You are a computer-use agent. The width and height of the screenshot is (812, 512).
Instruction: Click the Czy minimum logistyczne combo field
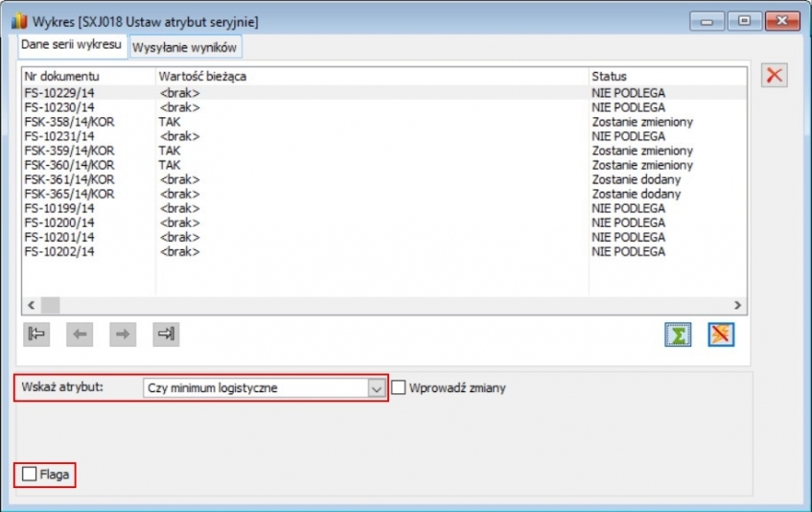click(x=264, y=388)
